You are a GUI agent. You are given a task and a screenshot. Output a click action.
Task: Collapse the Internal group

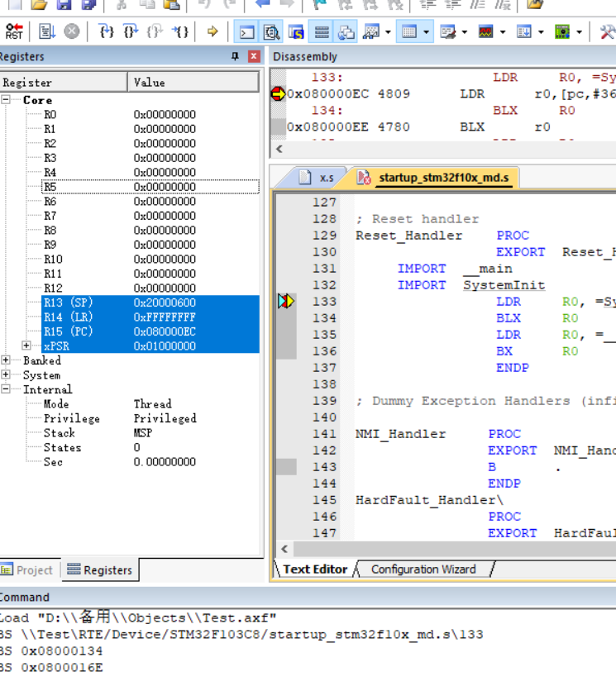tap(6, 388)
